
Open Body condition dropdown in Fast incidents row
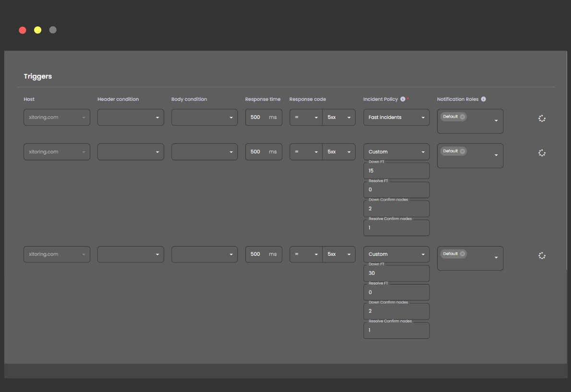point(204,117)
